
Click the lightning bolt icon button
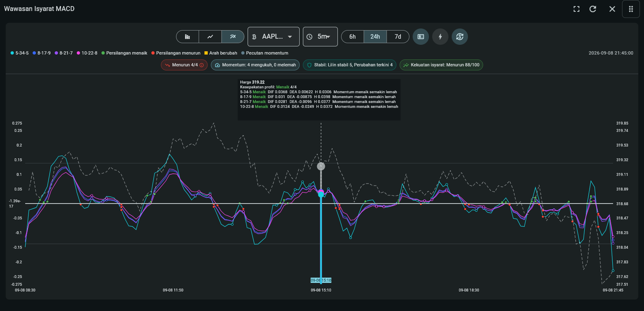[x=440, y=37]
